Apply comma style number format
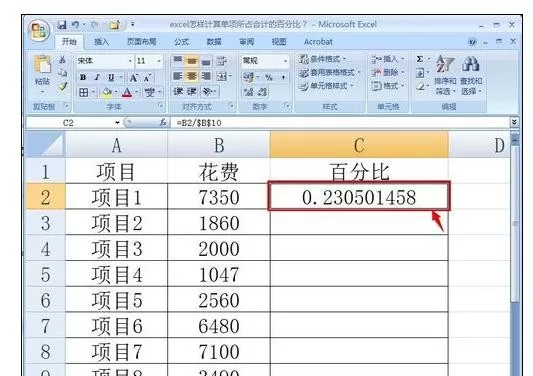The image size is (533, 376). click(283, 78)
